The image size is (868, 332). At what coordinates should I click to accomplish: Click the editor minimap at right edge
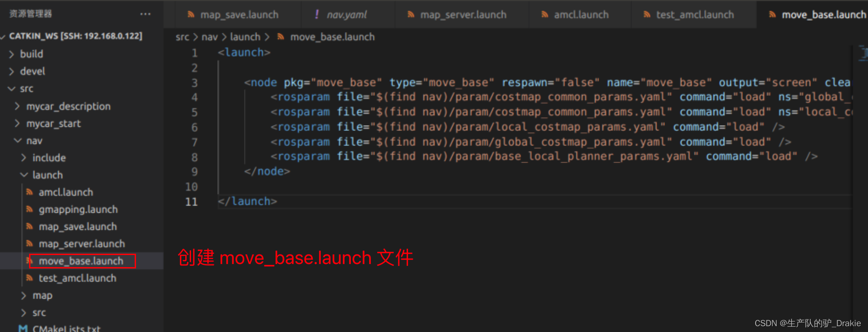pos(863,54)
